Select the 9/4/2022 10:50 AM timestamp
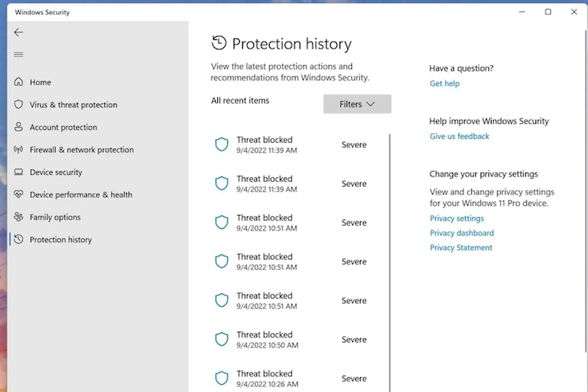This screenshot has width=588, height=392. pyautogui.click(x=267, y=345)
